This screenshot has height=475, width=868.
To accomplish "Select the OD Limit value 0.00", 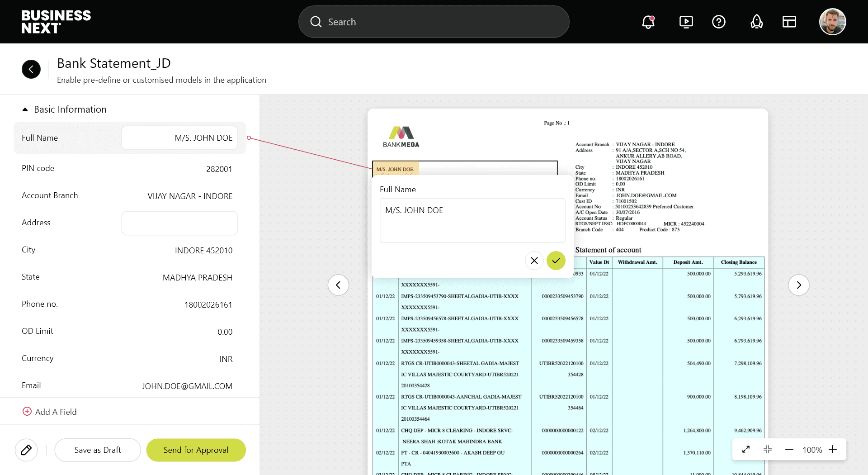I will click(225, 332).
